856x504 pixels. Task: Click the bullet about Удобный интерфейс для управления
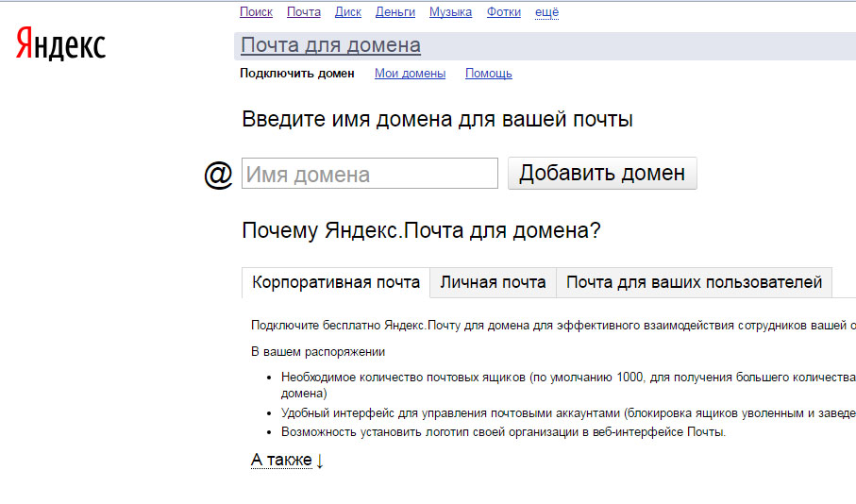point(568,412)
